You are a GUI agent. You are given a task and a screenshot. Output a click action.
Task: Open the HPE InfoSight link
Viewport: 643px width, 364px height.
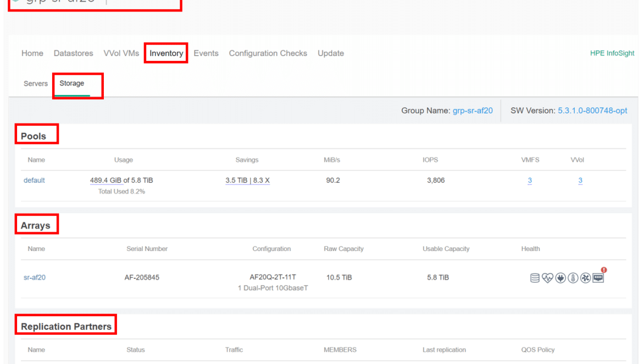[612, 53]
